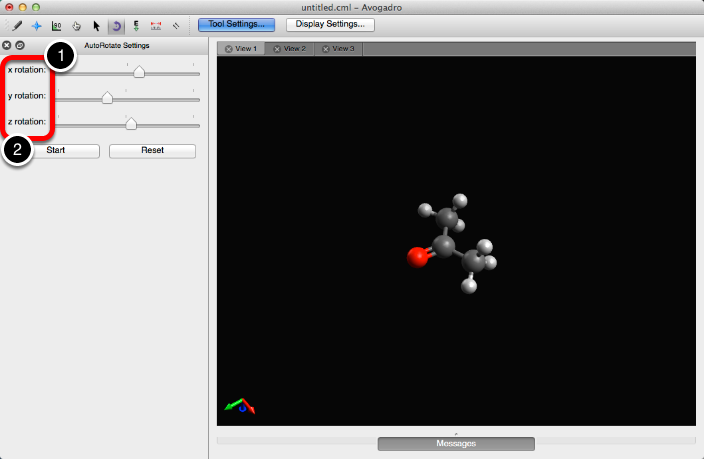Click the x rotation slider handle
This screenshot has width=704, height=459.
(x=139, y=72)
